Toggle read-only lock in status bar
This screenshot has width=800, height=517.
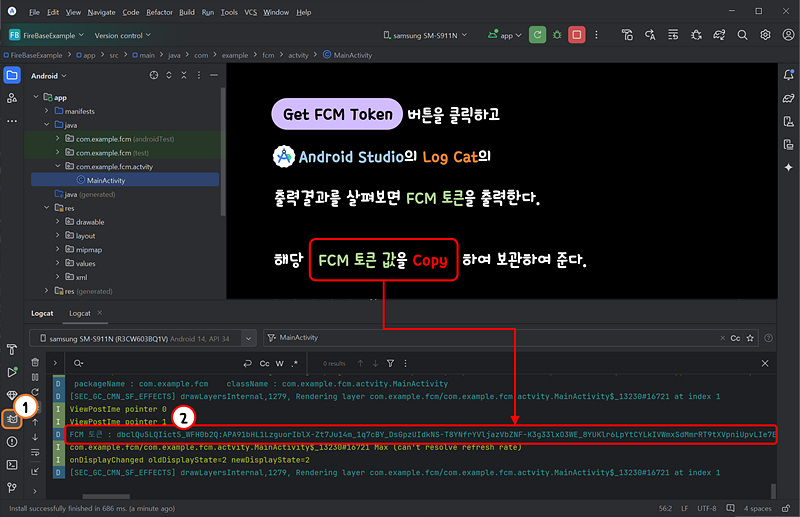(x=786, y=508)
